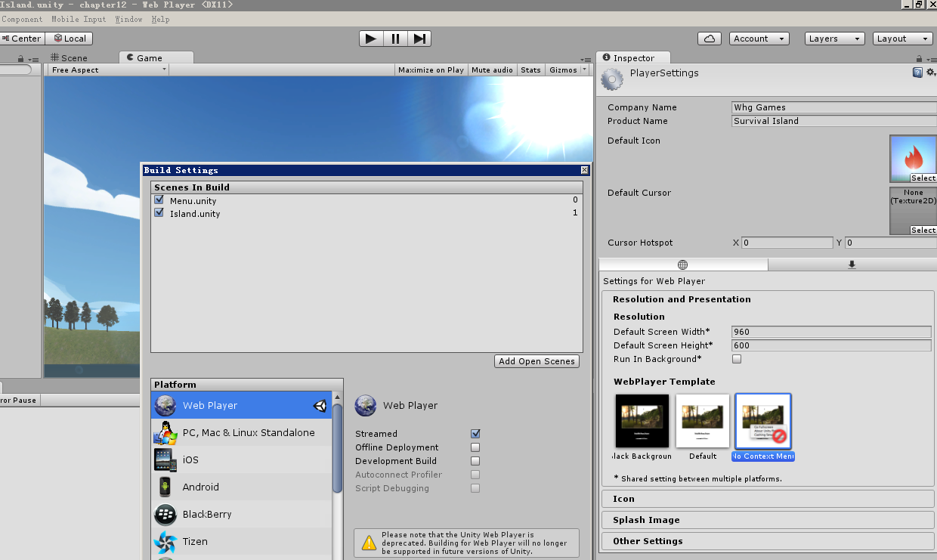Close the Build Settings window

(584, 170)
